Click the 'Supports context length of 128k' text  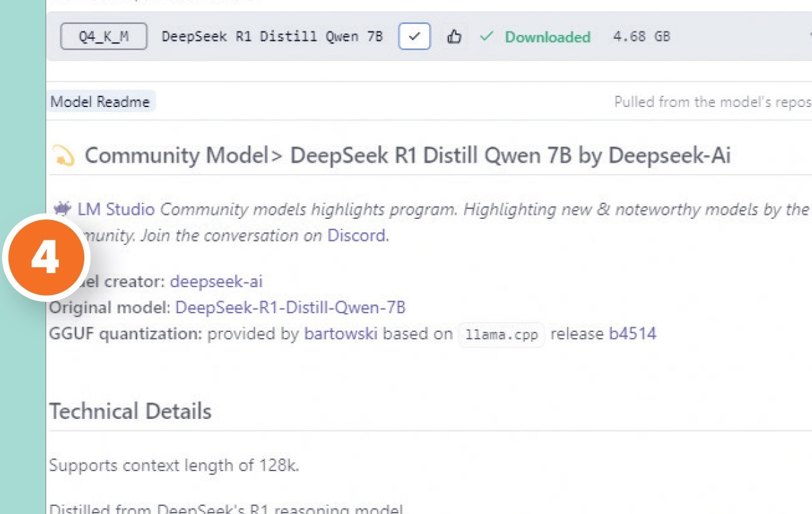(174, 465)
